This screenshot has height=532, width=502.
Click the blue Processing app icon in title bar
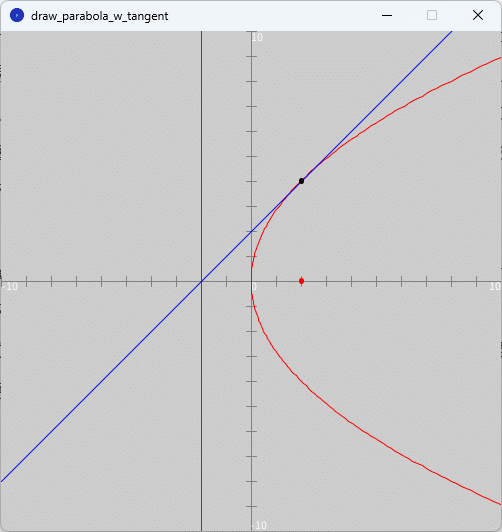(x=17, y=15)
